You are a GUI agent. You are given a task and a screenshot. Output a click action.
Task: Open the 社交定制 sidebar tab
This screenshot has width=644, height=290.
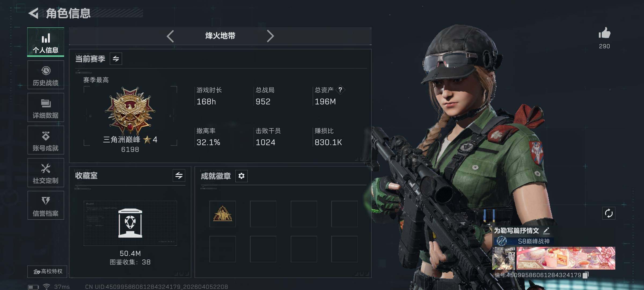[x=46, y=173]
